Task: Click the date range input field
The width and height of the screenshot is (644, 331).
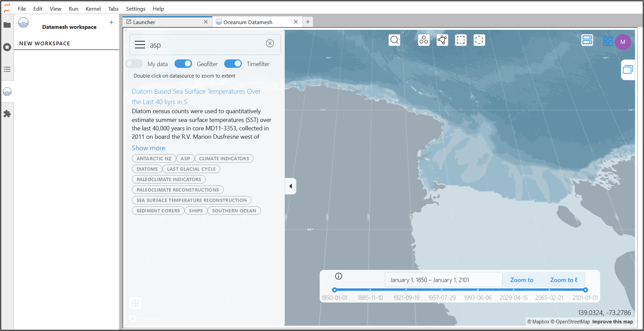Action: 443,280
